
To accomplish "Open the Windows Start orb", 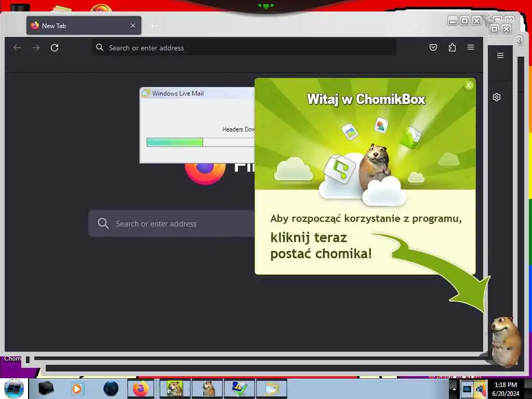I will [x=14, y=389].
